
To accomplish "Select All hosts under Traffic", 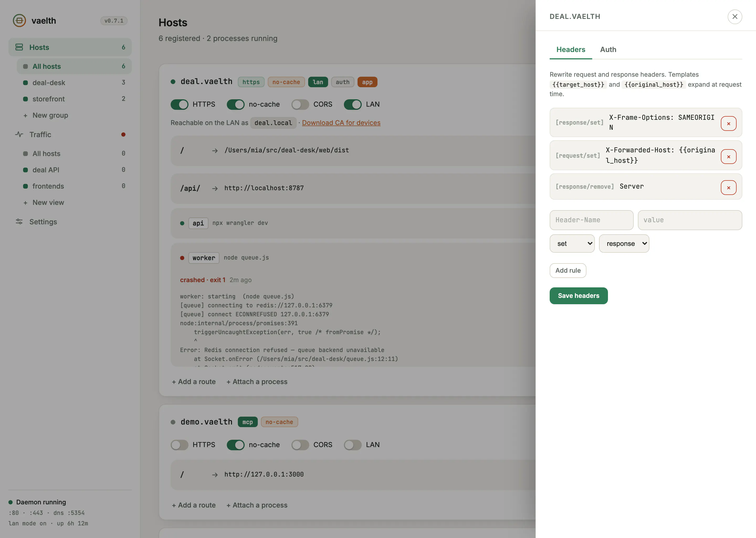I will point(74,153).
